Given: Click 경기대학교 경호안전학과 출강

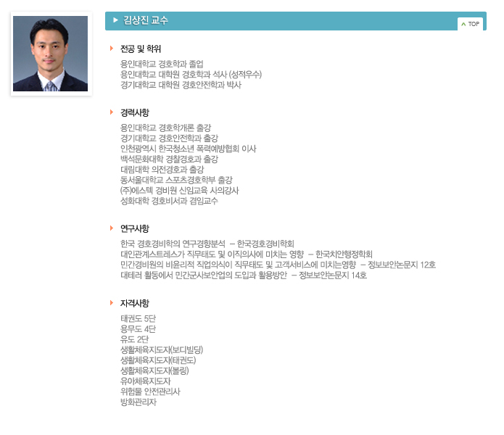Looking at the screenshot, I should [169, 138].
